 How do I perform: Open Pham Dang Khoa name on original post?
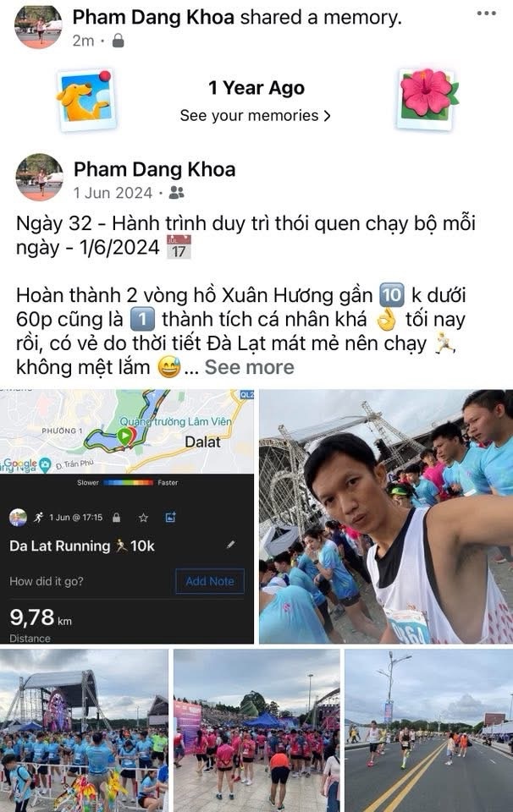(x=154, y=169)
